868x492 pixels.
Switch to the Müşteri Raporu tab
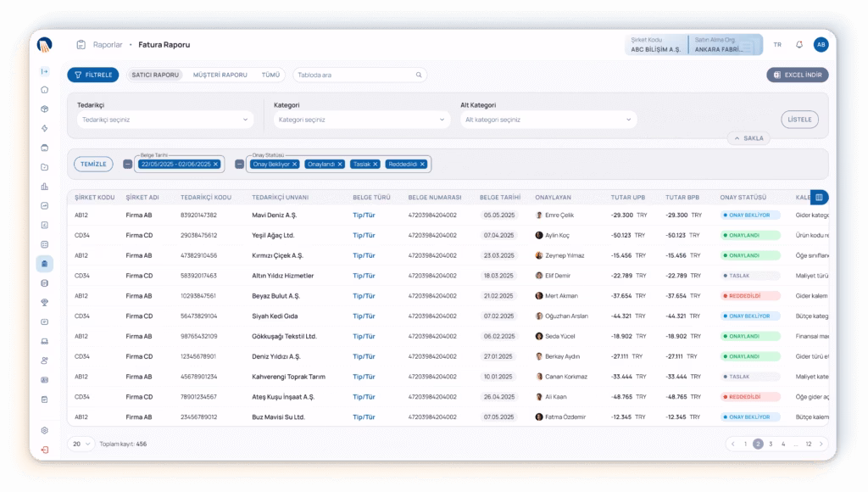click(220, 75)
